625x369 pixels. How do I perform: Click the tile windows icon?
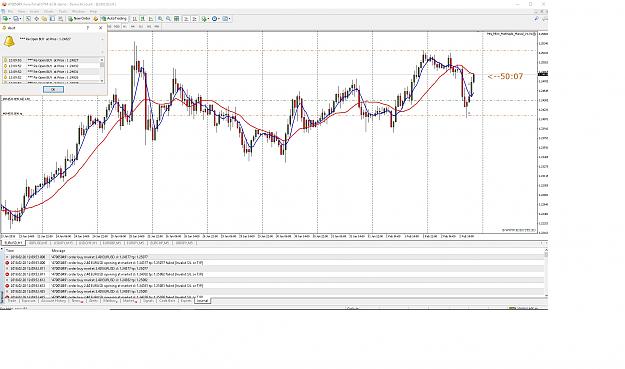click(x=177, y=19)
